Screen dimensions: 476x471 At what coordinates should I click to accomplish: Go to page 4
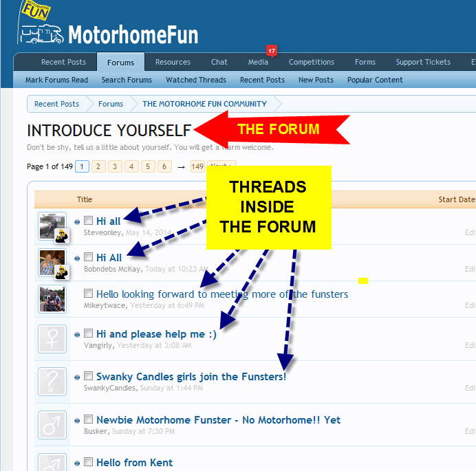[131, 166]
